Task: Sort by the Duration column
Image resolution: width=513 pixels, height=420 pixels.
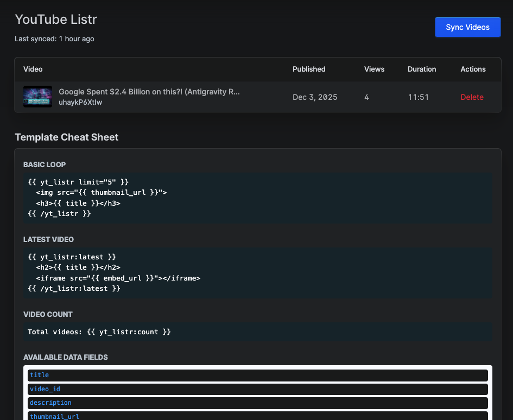Action: [422, 69]
